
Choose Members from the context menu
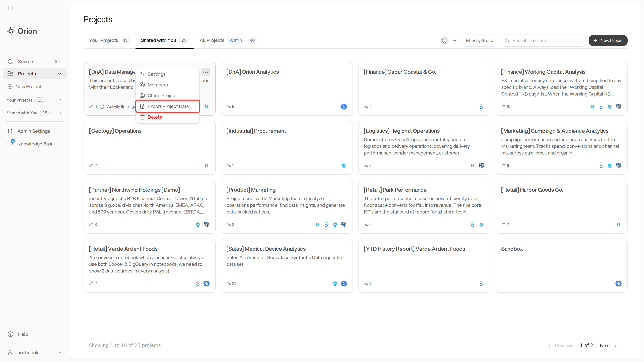[168, 85]
